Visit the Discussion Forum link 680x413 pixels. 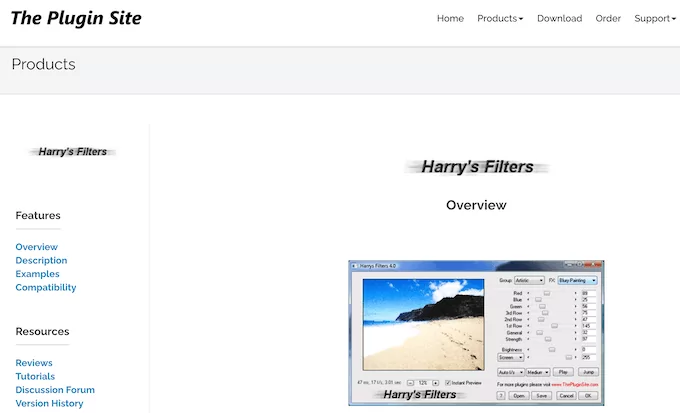(55, 390)
